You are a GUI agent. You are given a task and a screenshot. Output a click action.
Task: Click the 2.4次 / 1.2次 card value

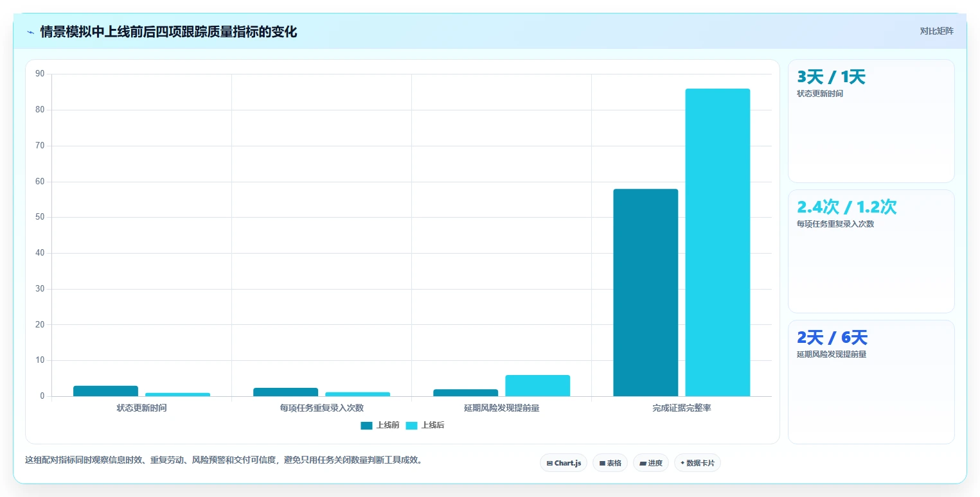(x=846, y=207)
